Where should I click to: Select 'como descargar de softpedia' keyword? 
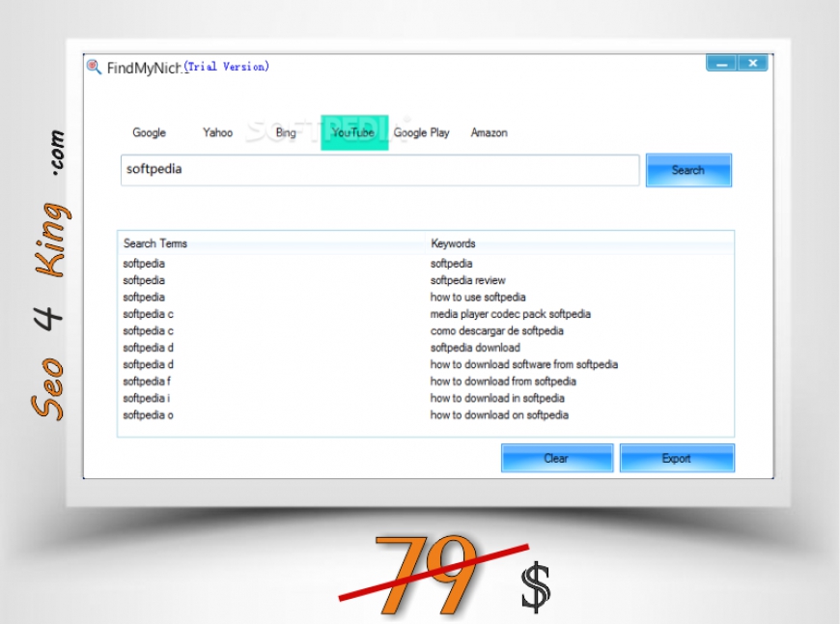click(x=496, y=330)
